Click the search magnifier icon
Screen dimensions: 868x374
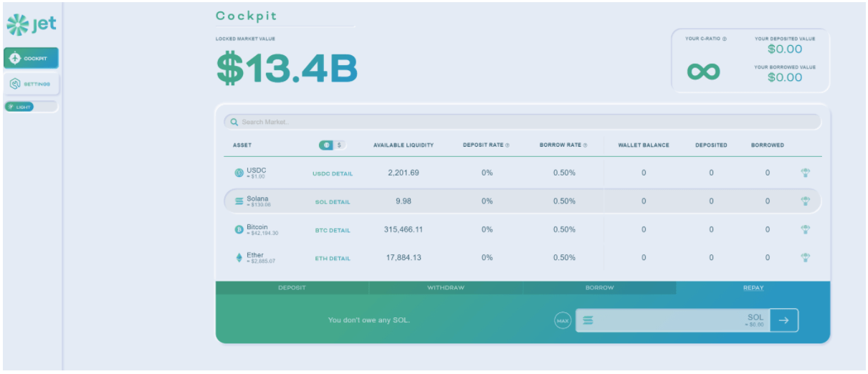pos(234,122)
